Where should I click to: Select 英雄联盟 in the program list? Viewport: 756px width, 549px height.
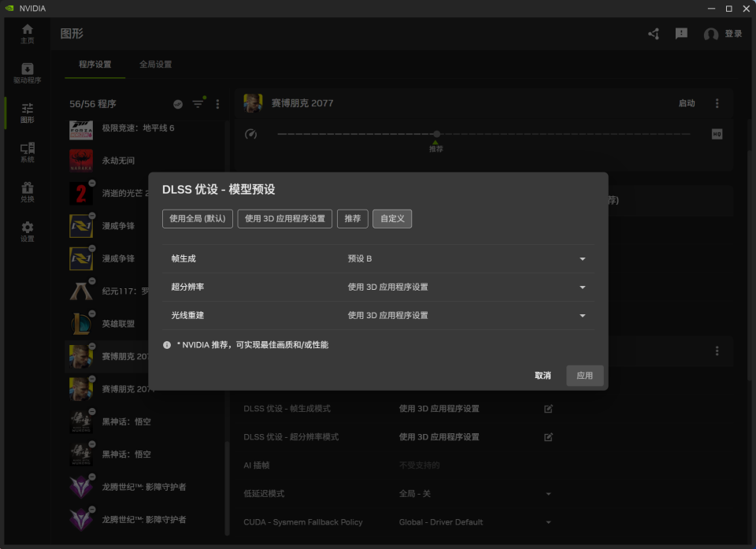[x=118, y=324]
